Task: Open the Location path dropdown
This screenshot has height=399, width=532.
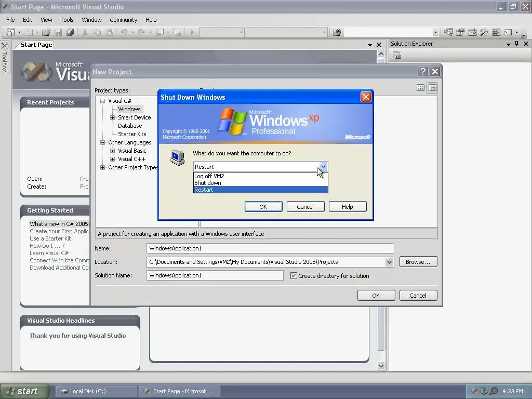Action: coord(389,262)
